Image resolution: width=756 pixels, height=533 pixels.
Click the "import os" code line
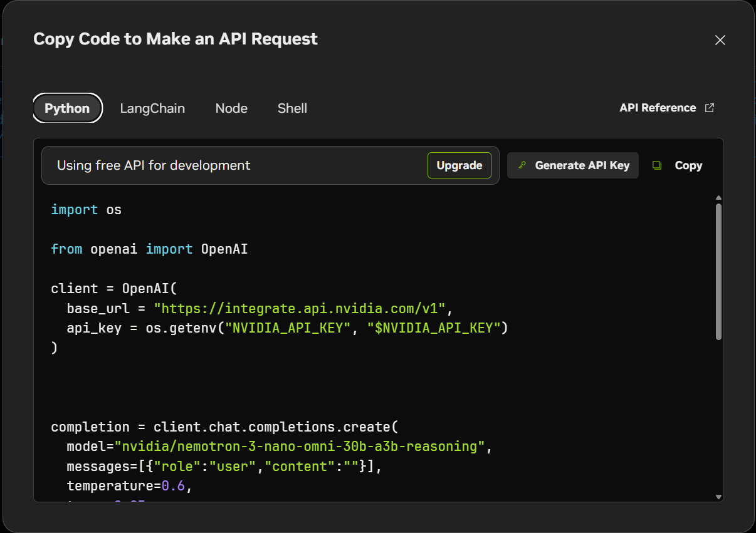87,210
